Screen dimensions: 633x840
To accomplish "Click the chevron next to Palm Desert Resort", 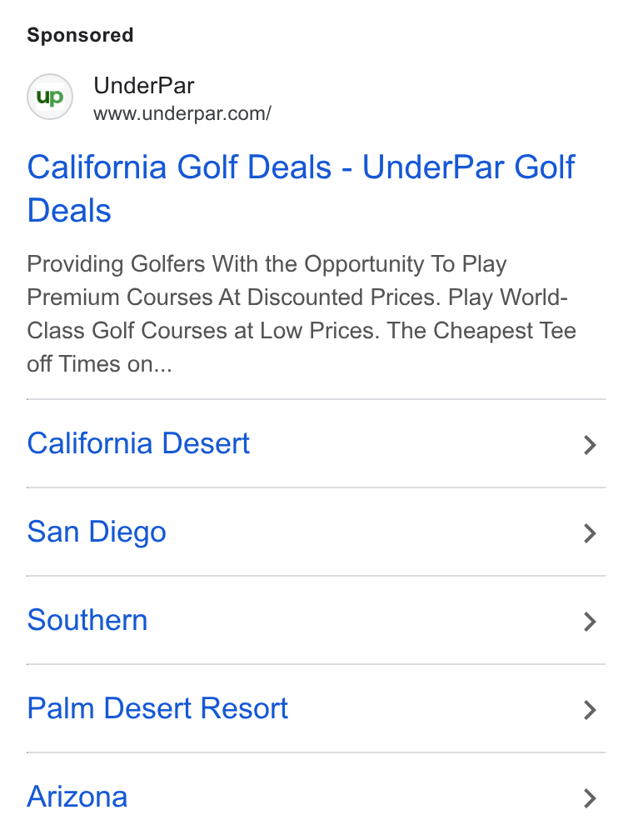I will click(590, 710).
